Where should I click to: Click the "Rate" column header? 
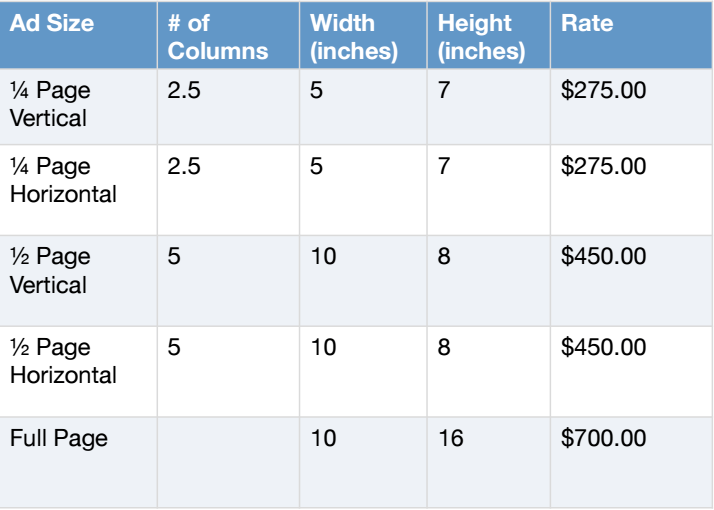[588, 24]
